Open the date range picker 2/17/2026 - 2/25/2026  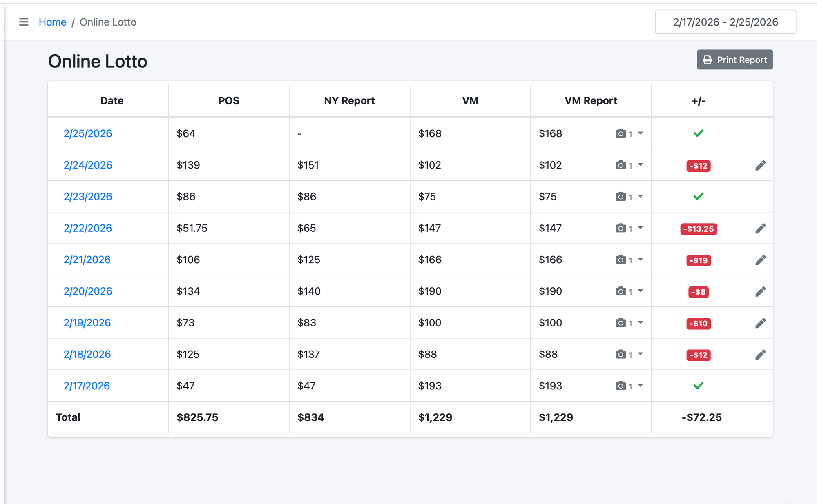(x=725, y=22)
